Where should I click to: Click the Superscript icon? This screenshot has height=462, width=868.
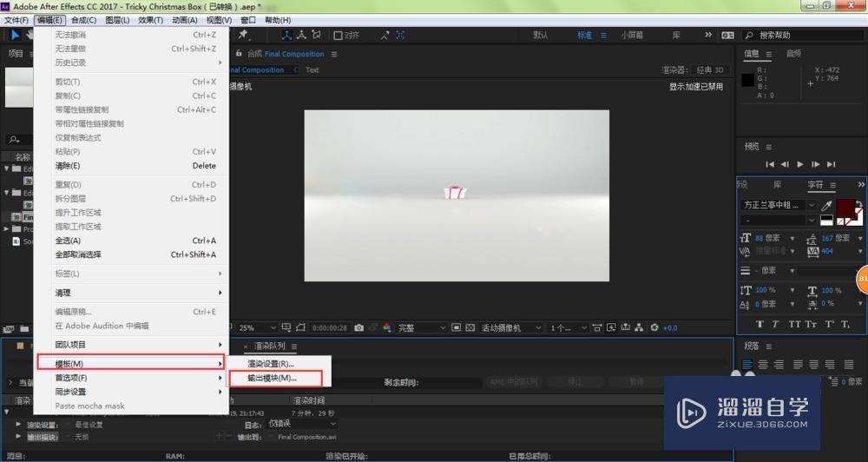[830, 325]
